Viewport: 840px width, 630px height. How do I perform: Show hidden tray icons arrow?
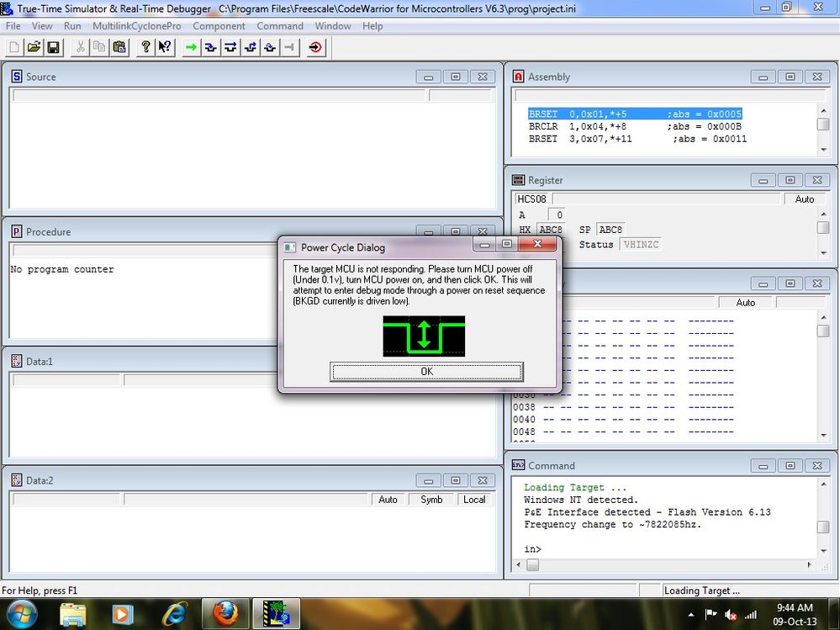(691, 615)
